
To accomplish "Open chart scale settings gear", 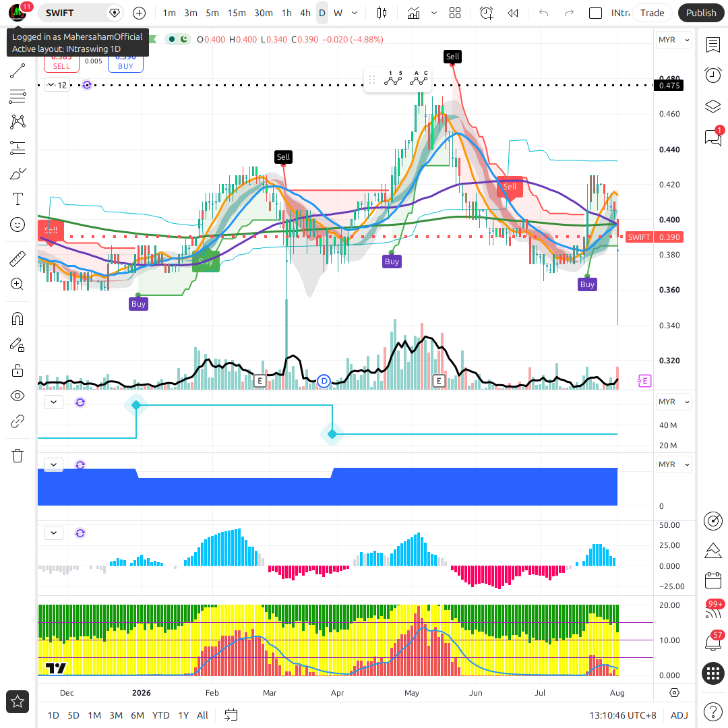I will coord(674,693).
